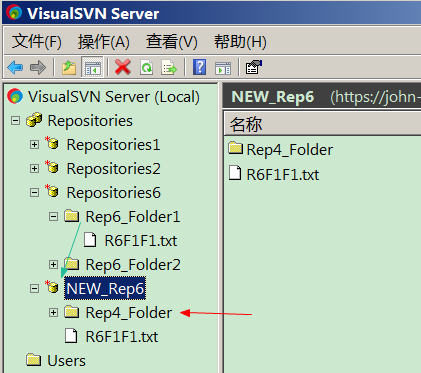Click file icon of R6F1F1.txt under Rep6_Folder1
421x373 pixels.
point(90,240)
